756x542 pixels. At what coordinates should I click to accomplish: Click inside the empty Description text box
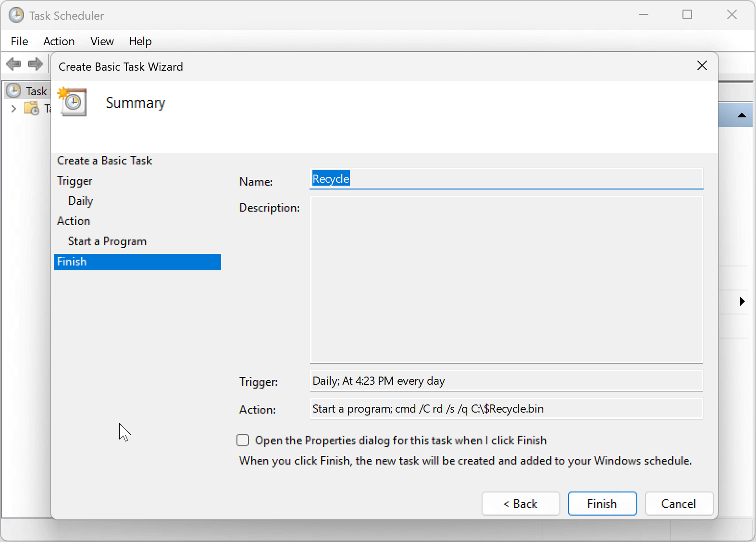pos(506,279)
